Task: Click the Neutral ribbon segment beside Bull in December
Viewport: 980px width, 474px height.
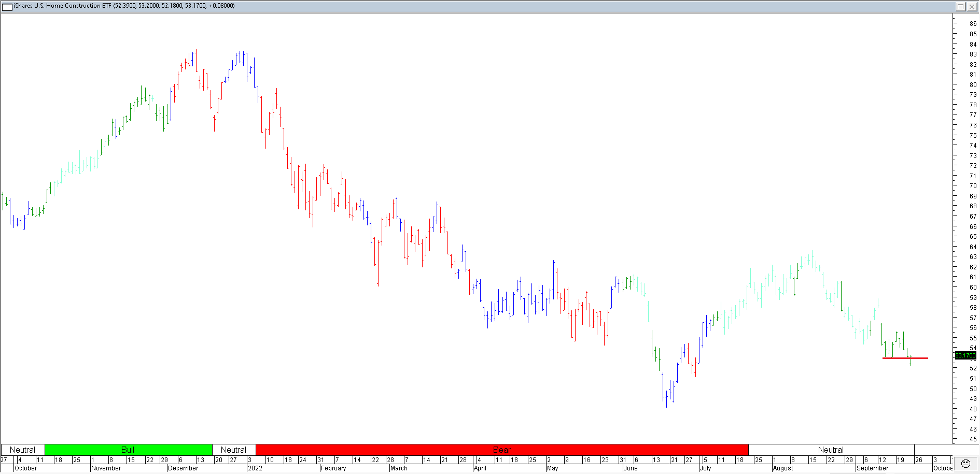Action: (x=234, y=450)
